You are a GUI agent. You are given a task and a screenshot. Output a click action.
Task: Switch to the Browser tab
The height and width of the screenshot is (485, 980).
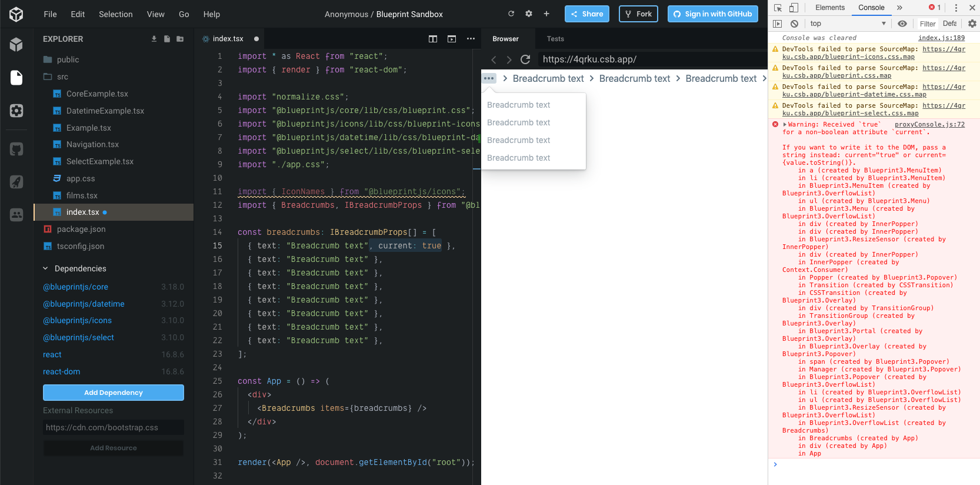coord(506,39)
